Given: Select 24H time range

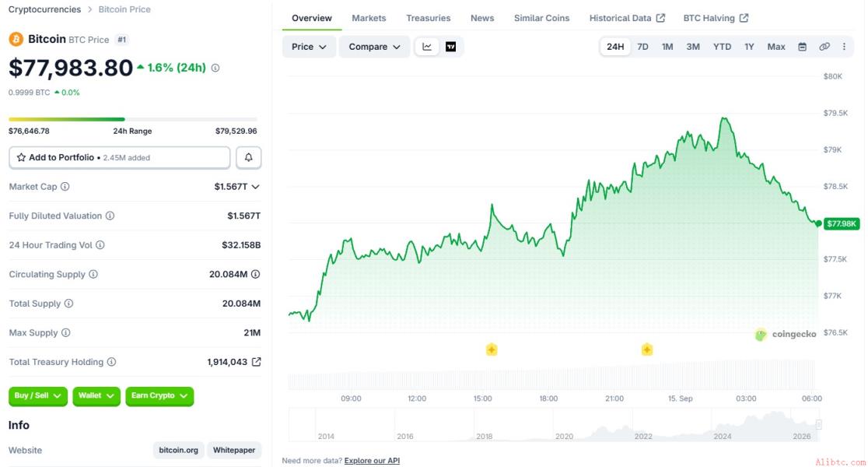Looking at the screenshot, I should click(x=615, y=47).
